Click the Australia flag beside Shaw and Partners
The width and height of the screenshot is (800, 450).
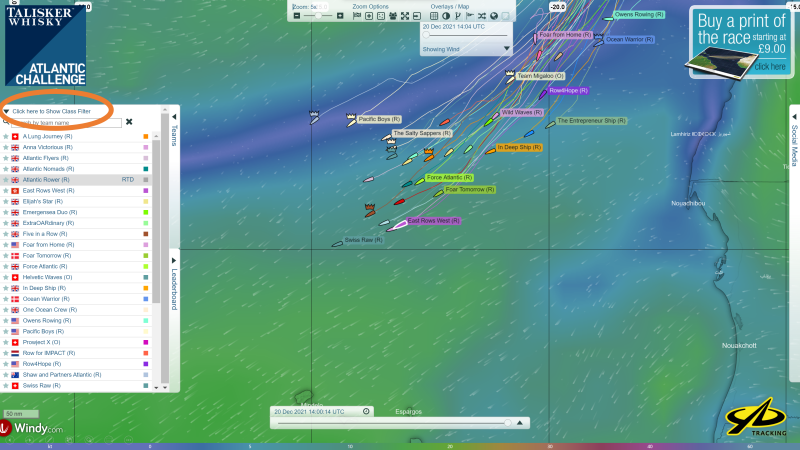click(15, 374)
